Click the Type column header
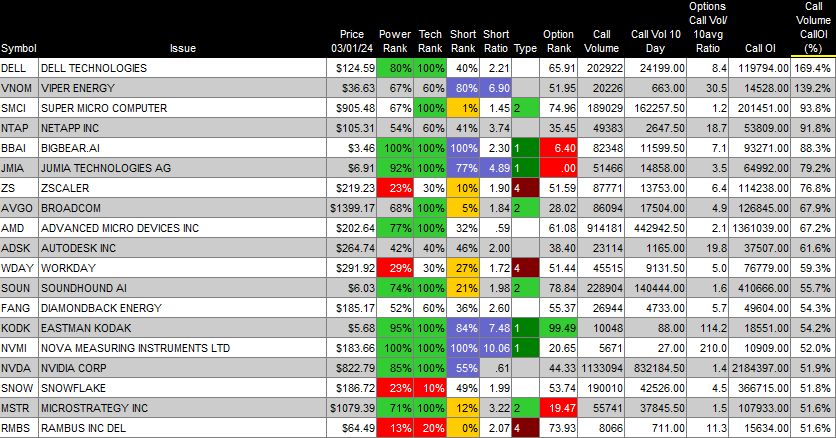The width and height of the screenshot is (836, 438). (x=525, y=48)
